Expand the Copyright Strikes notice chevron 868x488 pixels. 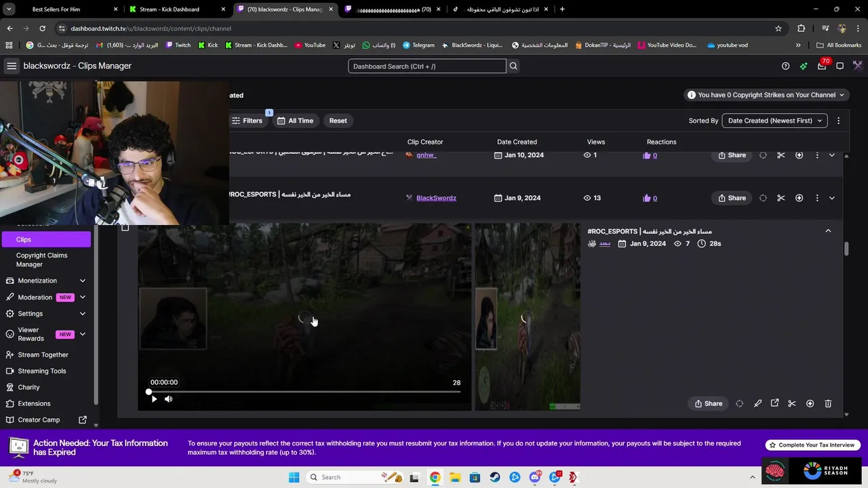tap(842, 95)
